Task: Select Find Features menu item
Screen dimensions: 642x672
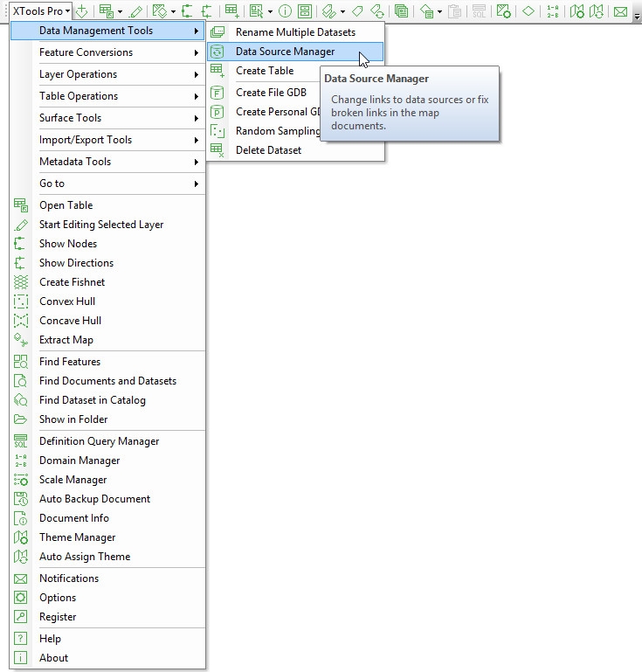Action: 108,362
